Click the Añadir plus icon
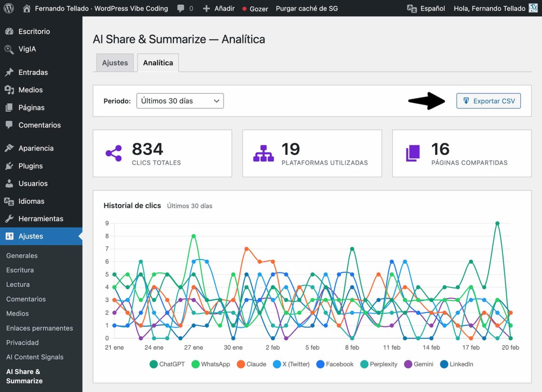Screen dimensions: 542x392 206,9
